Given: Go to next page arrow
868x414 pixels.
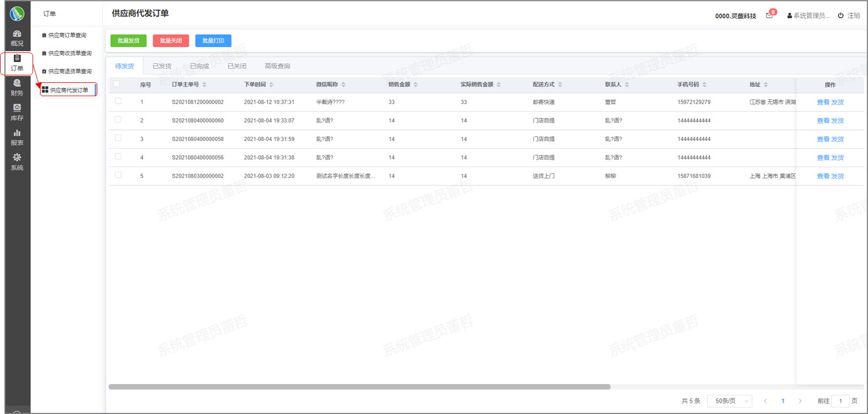Looking at the screenshot, I should click(800, 401).
